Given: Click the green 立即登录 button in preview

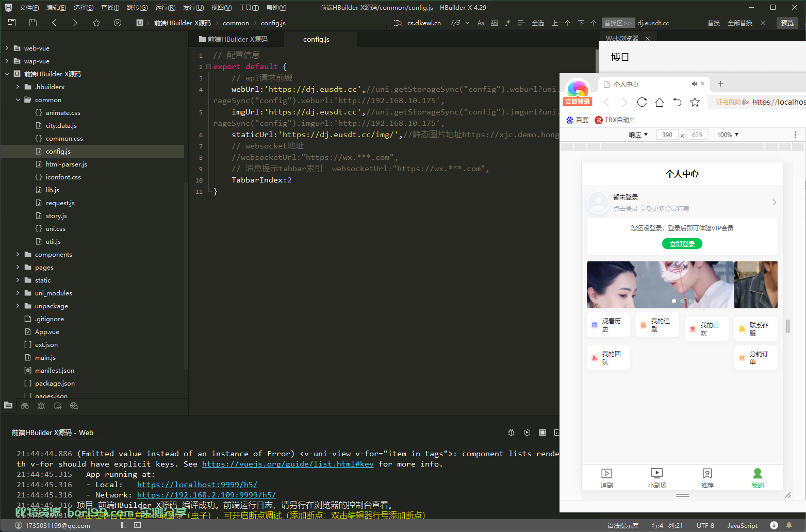Looking at the screenshot, I should tap(682, 244).
